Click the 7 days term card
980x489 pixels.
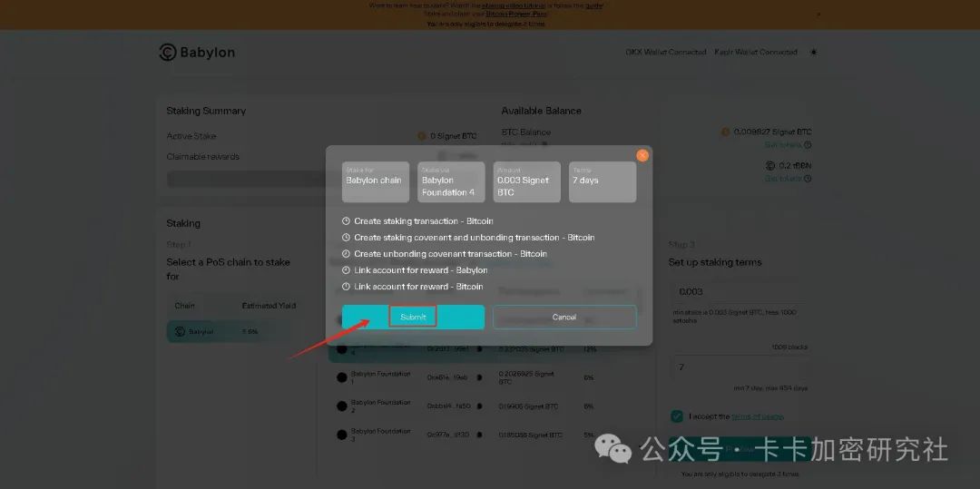coord(603,182)
